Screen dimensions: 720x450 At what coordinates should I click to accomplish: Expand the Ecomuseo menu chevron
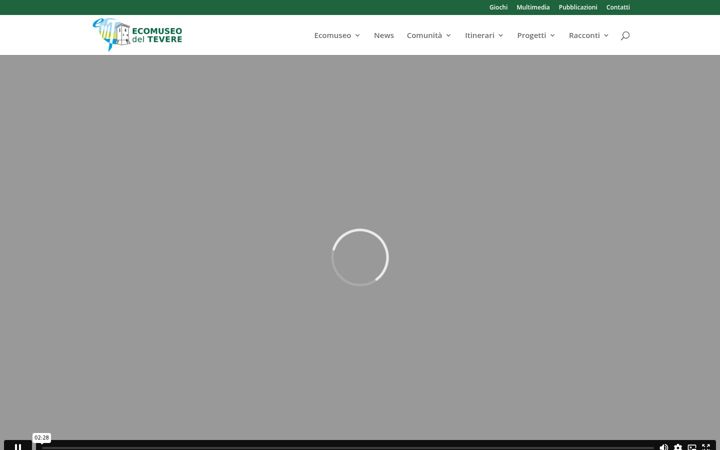coord(357,35)
